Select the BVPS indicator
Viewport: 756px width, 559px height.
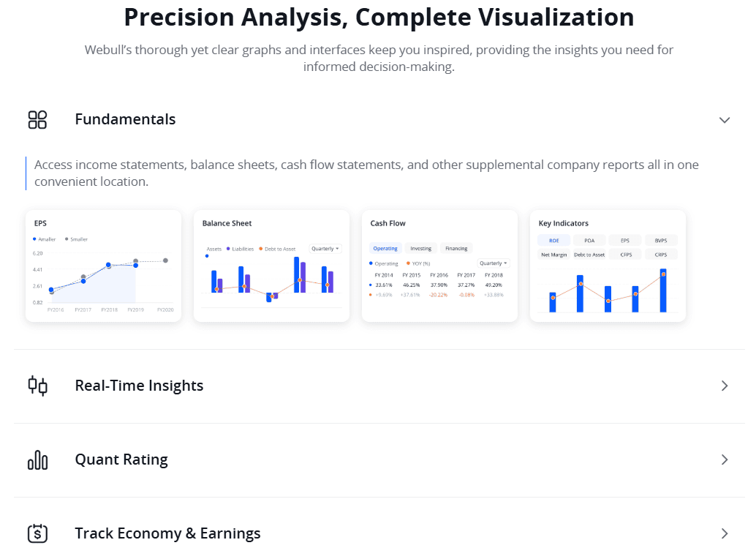click(x=661, y=240)
